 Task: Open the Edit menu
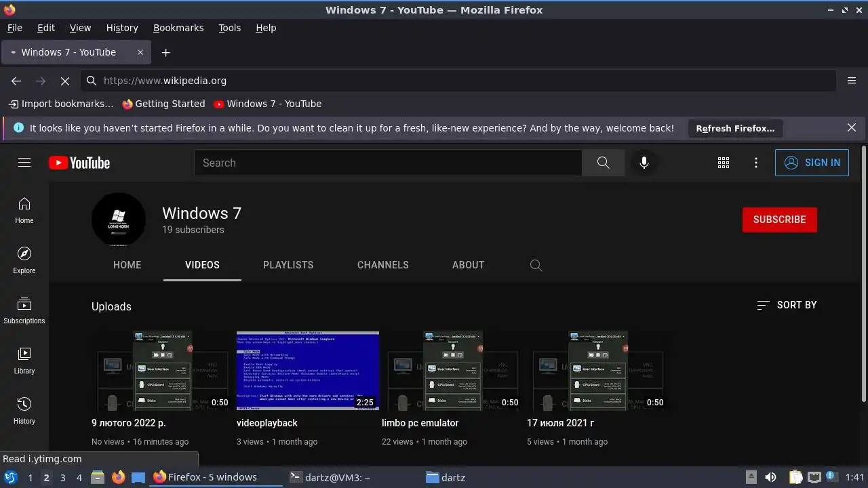(46, 28)
